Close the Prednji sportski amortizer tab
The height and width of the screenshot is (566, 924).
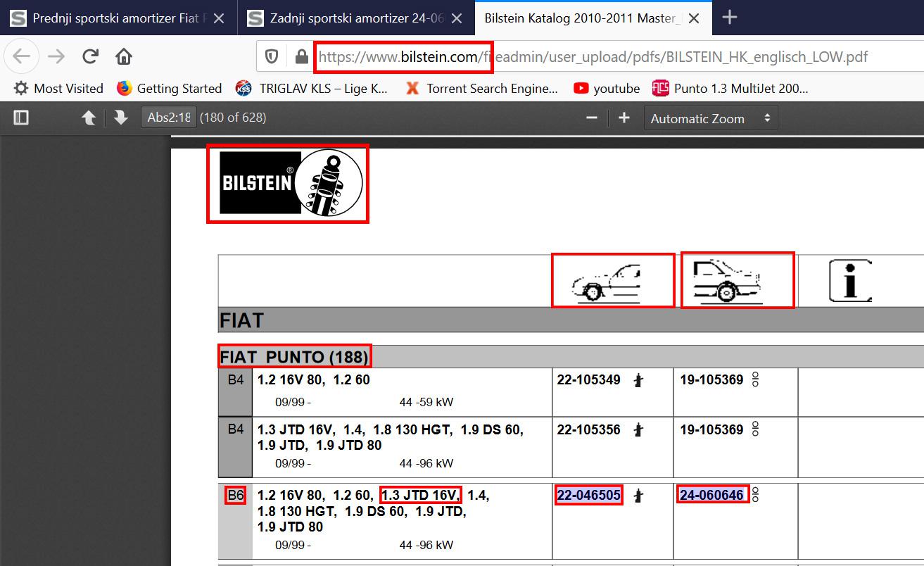[x=219, y=18]
